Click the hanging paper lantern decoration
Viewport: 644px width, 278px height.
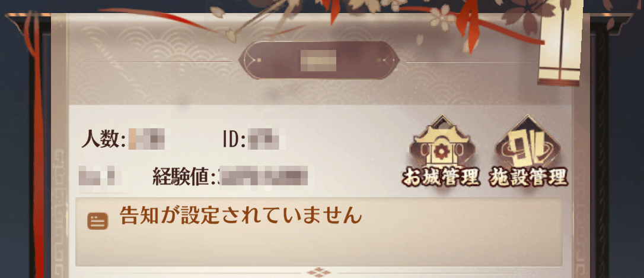[x=560, y=43]
